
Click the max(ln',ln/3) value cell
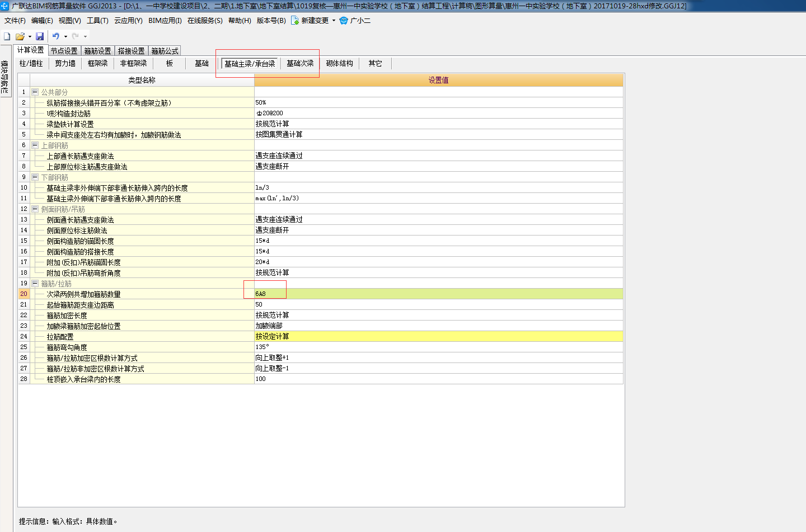438,198
